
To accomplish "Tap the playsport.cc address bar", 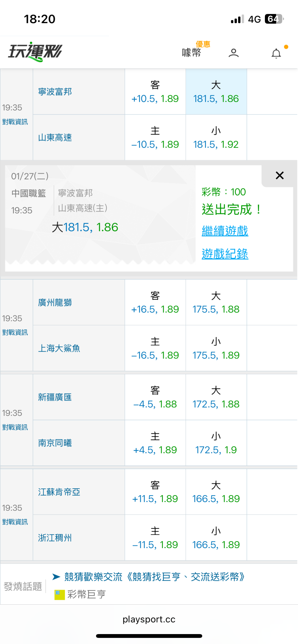I will coord(149,619).
